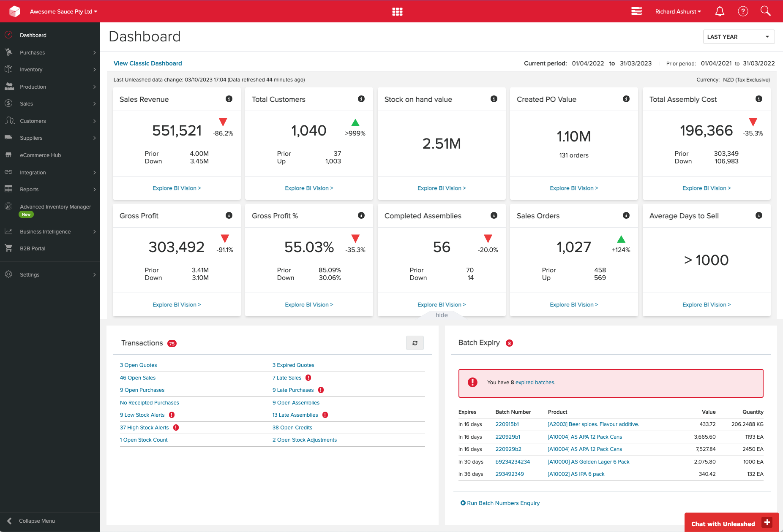
Task: Open the notifications bell icon
Action: [720, 11]
